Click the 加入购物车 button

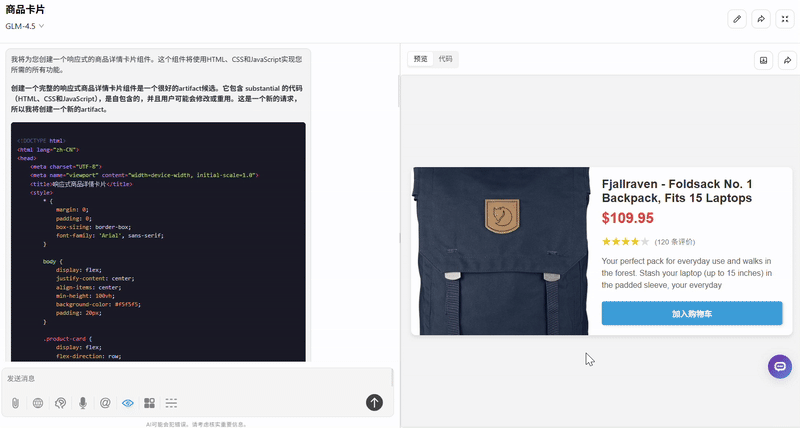[692, 313]
